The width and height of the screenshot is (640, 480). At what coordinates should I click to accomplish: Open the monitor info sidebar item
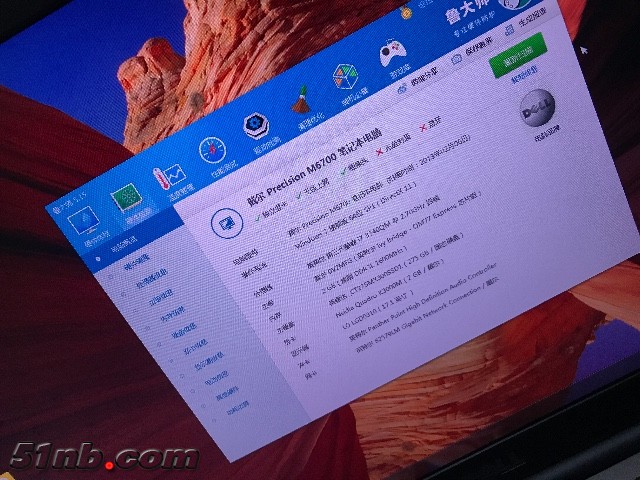[209, 362]
